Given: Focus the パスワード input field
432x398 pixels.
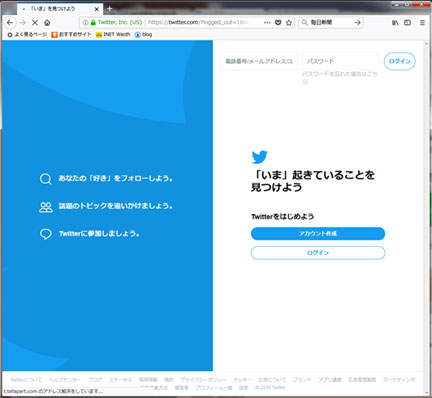Looking at the screenshot, I should click(340, 61).
